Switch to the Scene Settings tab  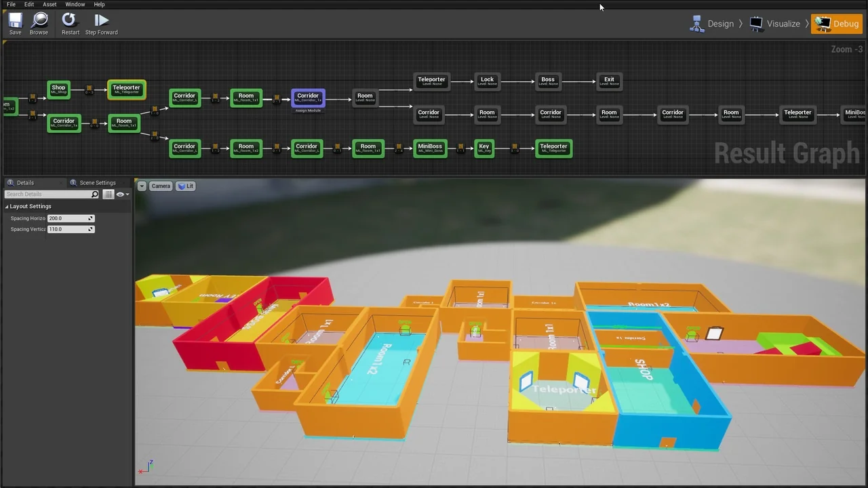(x=97, y=183)
